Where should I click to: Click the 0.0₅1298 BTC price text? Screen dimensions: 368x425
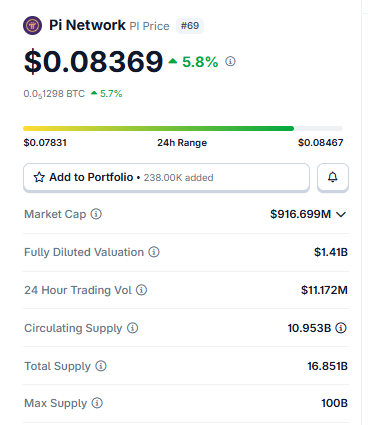click(x=54, y=94)
